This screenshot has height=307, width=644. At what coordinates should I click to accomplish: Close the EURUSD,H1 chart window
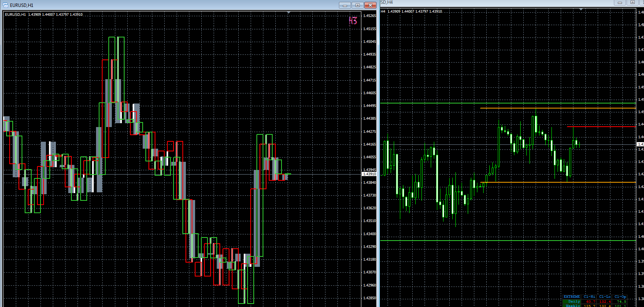click(370, 5)
